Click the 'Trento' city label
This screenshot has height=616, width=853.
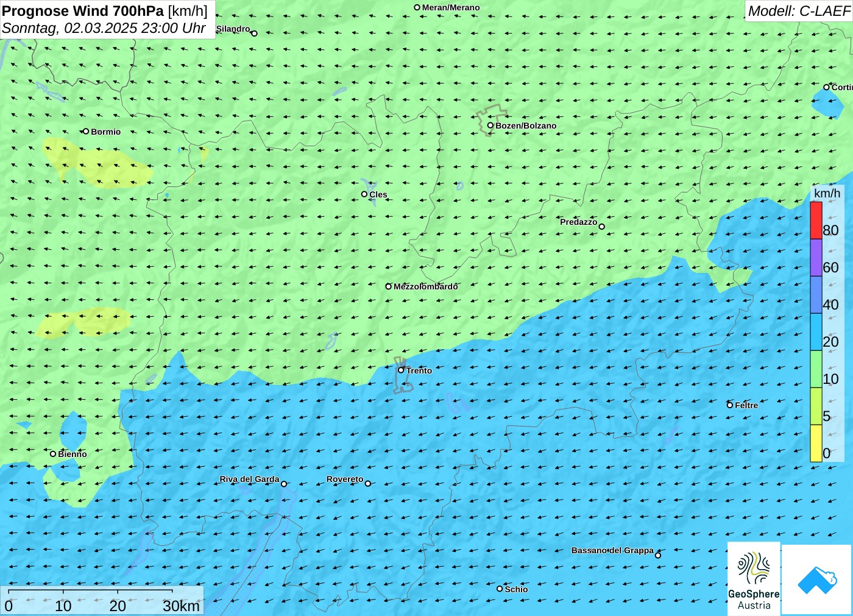[x=419, y=370]
